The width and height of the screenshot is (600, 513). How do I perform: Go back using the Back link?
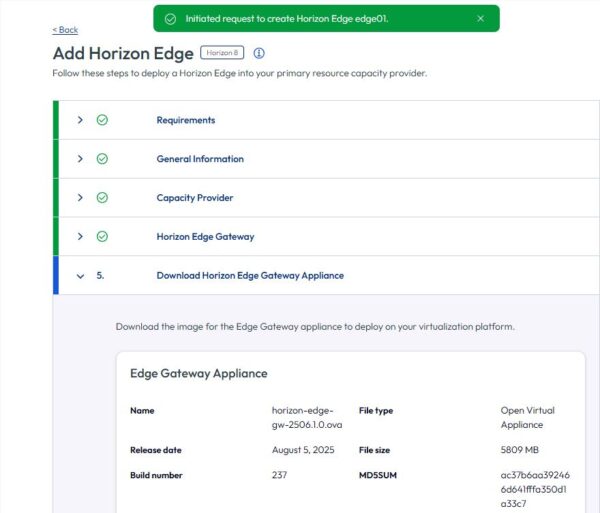click(65, 30)
